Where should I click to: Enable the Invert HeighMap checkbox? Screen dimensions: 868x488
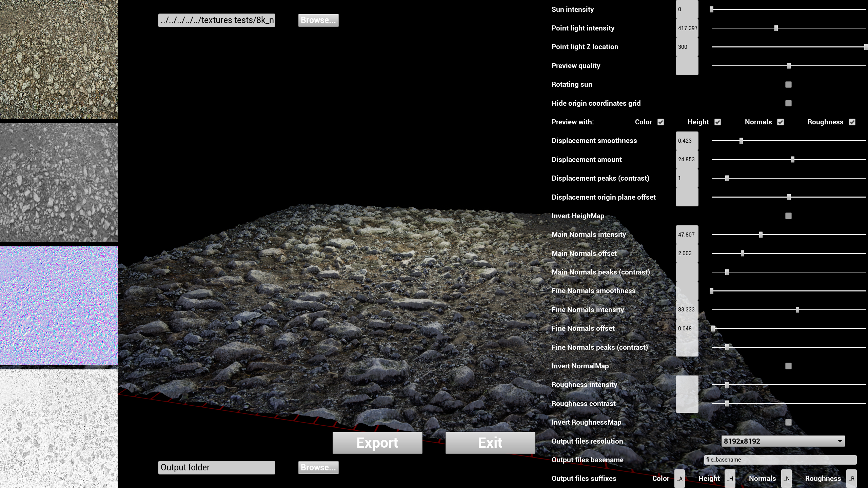point(788,216)
